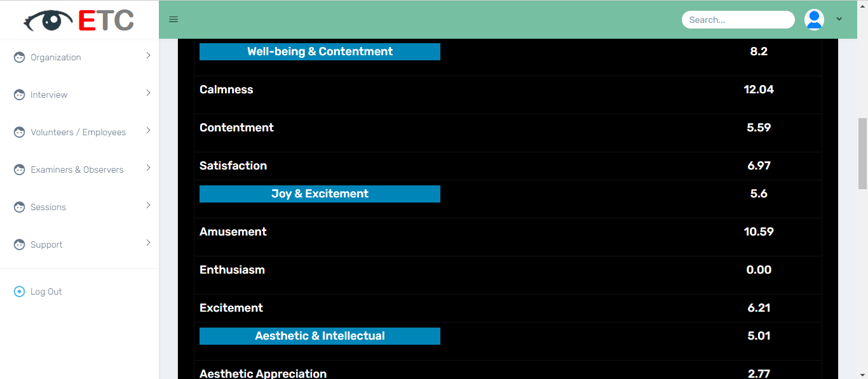Viewport: 868px width, 379px height.
Task: Click the Log Out link
Action: click(46, 291)
